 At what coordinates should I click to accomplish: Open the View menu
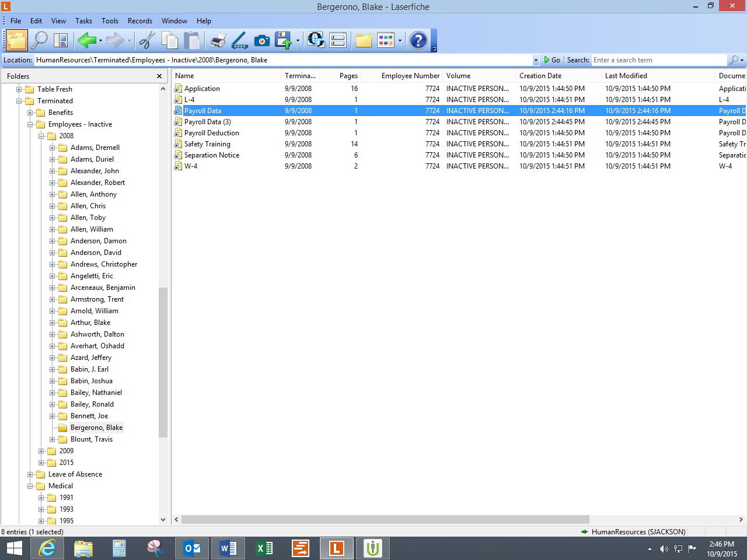58,21
